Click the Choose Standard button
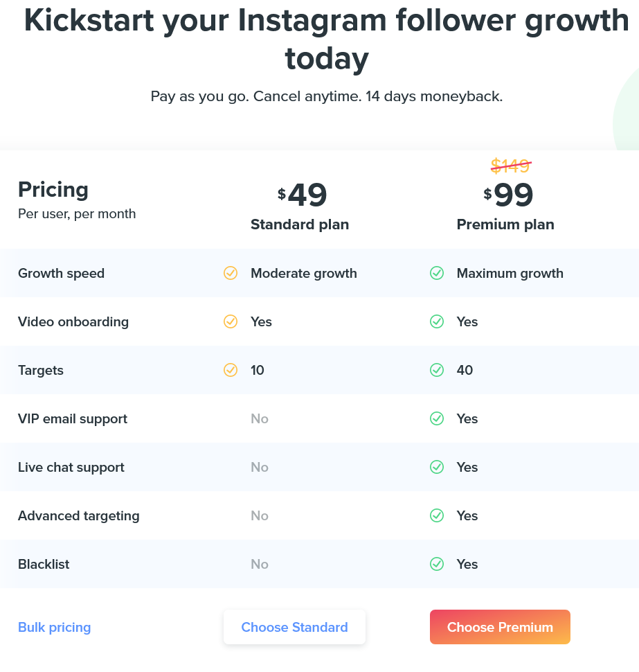Viewport: 639px width, 672px height. 294,627
